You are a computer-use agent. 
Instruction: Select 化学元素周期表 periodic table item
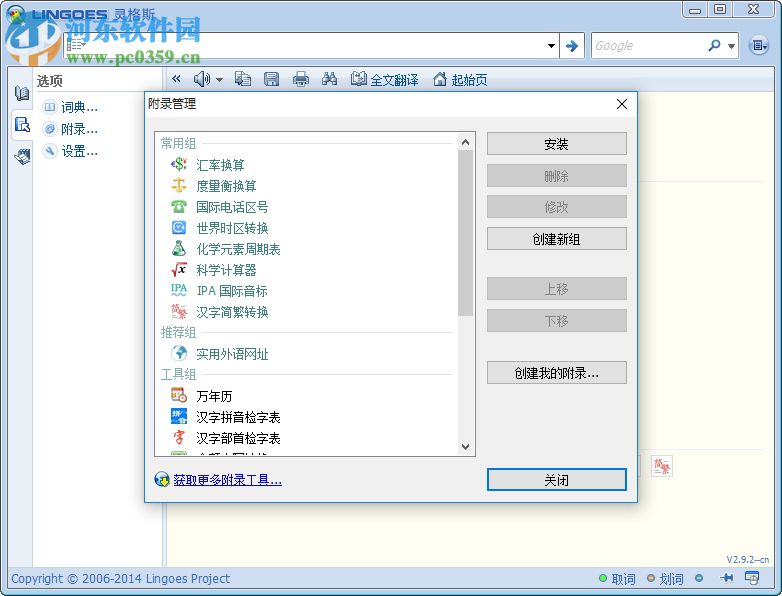pyautogui.click(x=238, y=249)
